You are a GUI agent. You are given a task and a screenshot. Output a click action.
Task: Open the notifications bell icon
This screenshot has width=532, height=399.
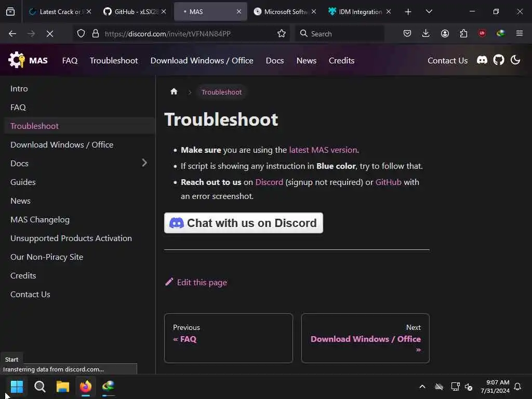(517, 387)
